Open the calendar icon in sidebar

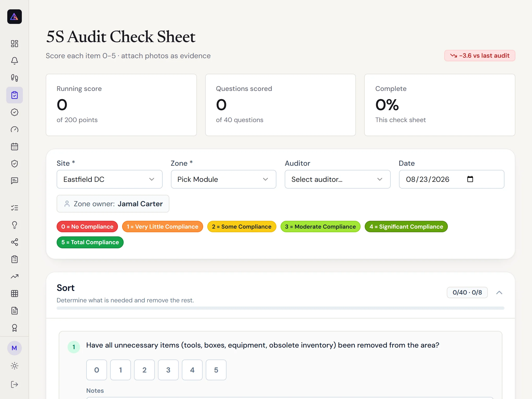[15, 147]
